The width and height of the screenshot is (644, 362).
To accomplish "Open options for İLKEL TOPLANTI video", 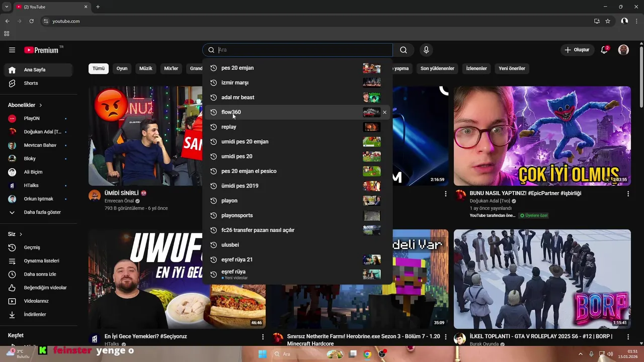I will point(628,337).
